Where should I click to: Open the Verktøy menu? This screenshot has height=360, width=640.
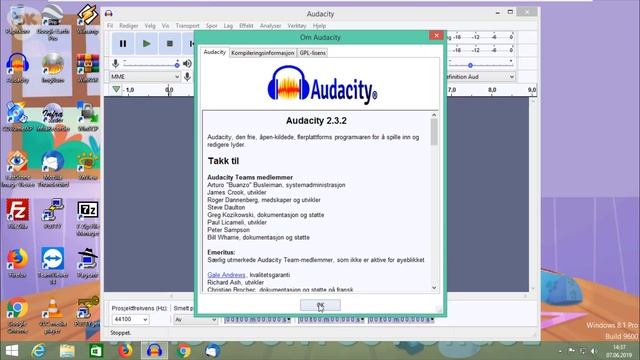297,26
